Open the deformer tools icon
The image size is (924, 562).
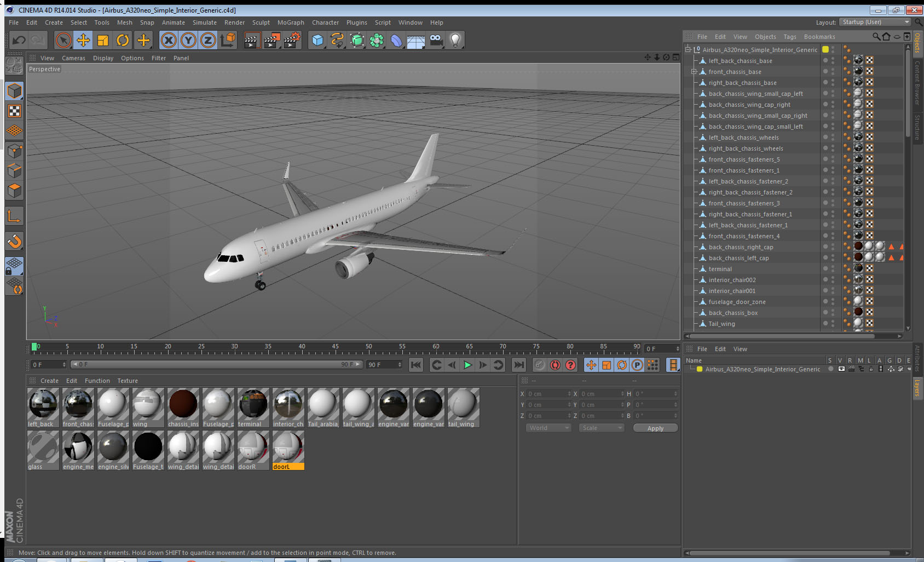point(396,40)
